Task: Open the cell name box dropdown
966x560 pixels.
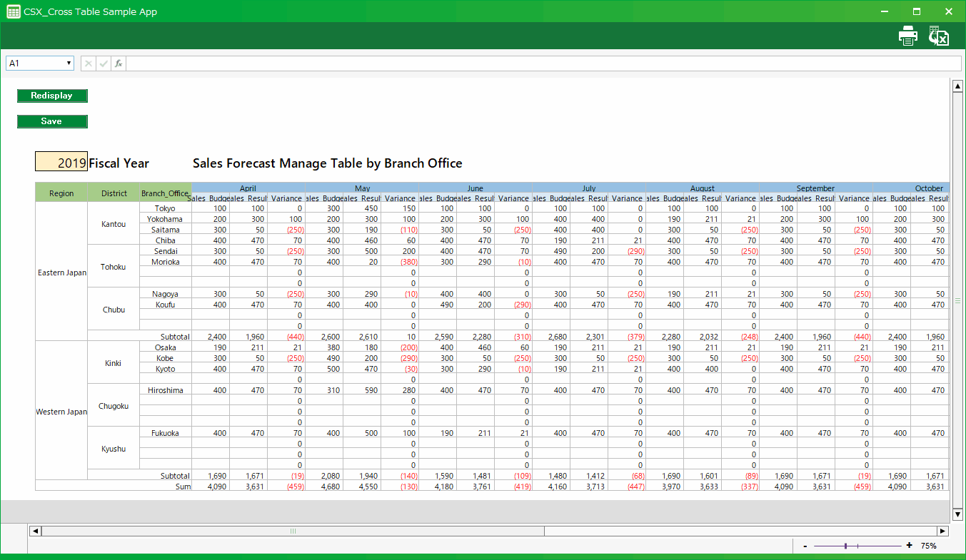Action: click(x=69, y=63)
